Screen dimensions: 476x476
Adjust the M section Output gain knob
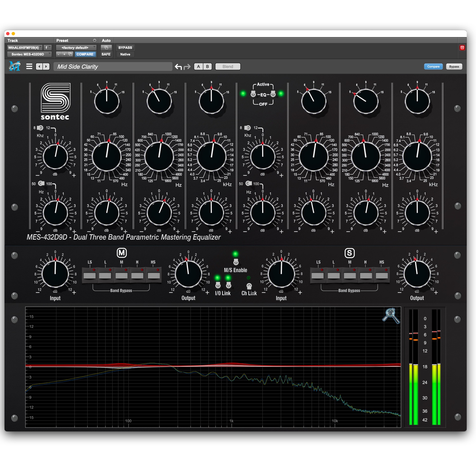point(188,274)
